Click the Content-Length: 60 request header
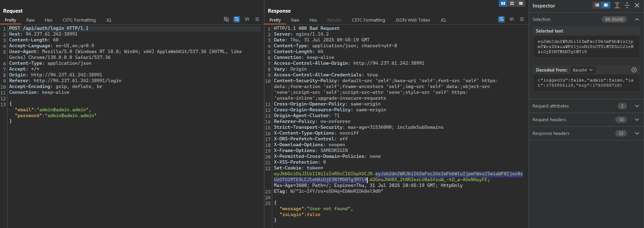 34,40
